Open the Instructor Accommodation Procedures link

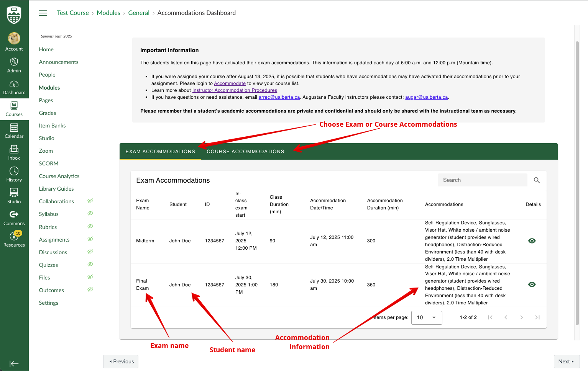click(235, 90)
